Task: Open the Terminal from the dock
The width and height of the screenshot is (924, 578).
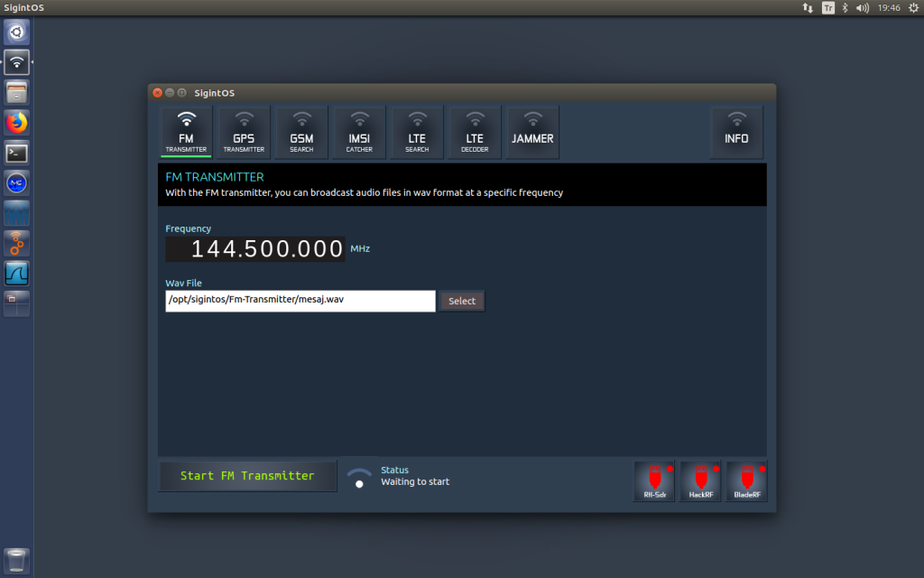Action: point(16,154)
